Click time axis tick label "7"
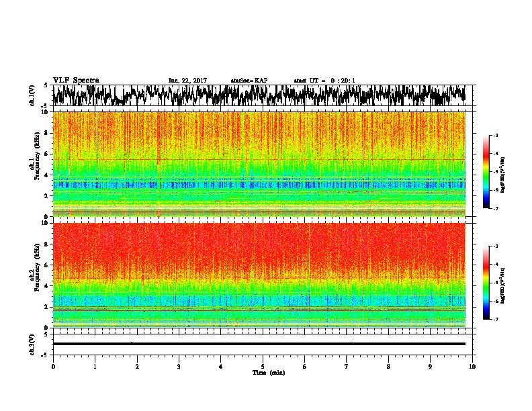532x411 pixels. coord(347,367)
